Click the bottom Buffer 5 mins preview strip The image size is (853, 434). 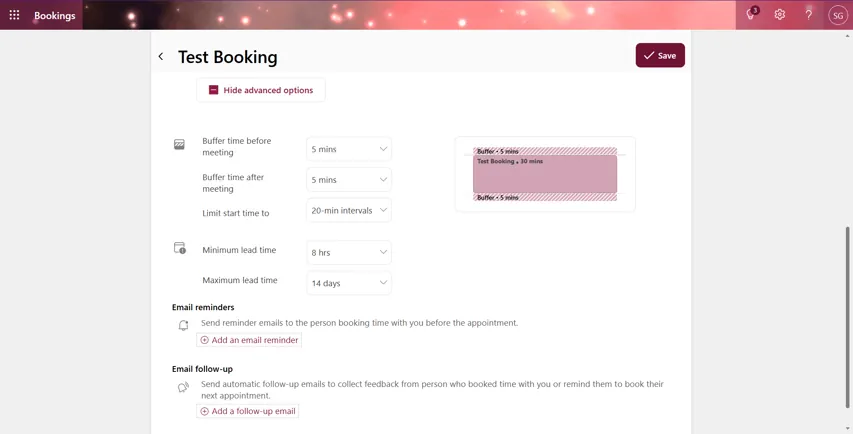coord(545,197)
